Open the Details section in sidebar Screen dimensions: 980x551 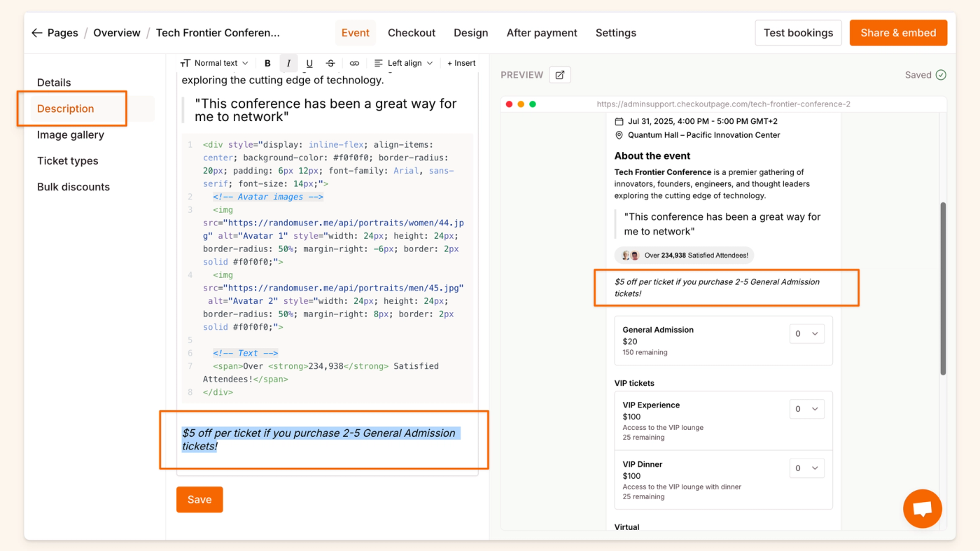54,83
